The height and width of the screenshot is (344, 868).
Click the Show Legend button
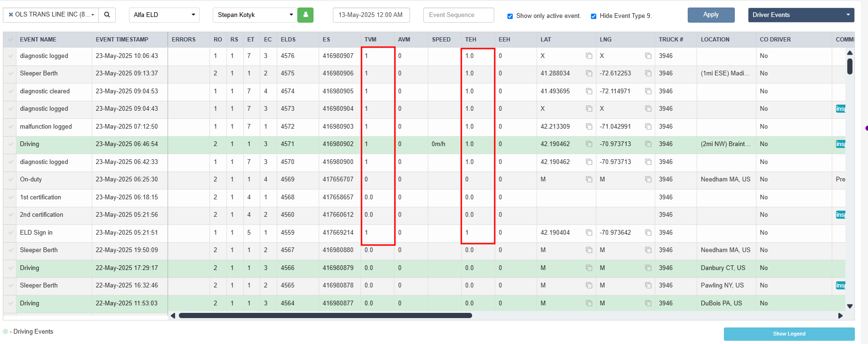pyautogui.click(x=789, y=334)
